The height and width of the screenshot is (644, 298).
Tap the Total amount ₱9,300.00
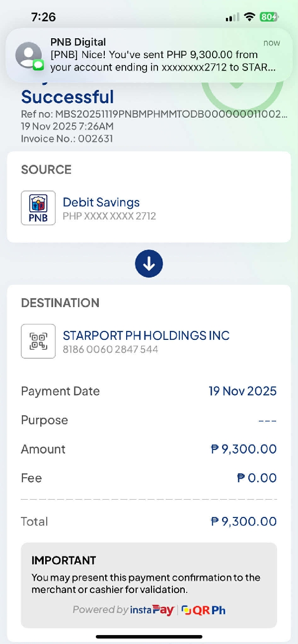pos(244,521)
